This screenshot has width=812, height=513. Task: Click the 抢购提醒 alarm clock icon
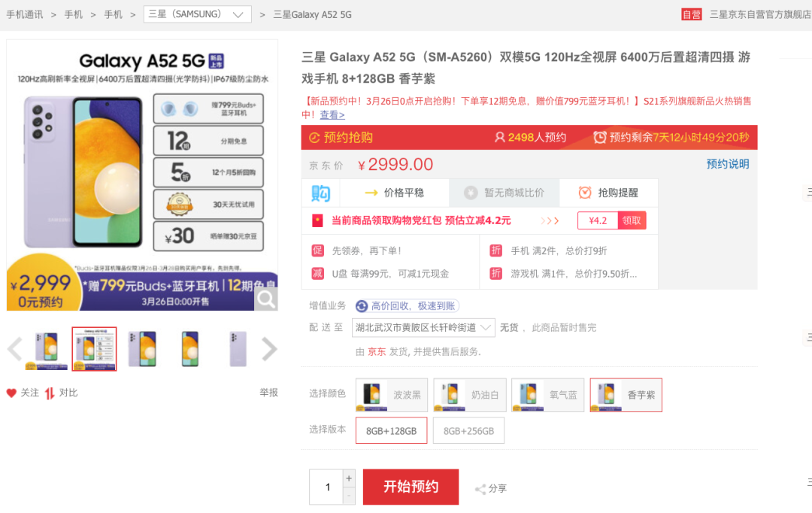point(585,193)
